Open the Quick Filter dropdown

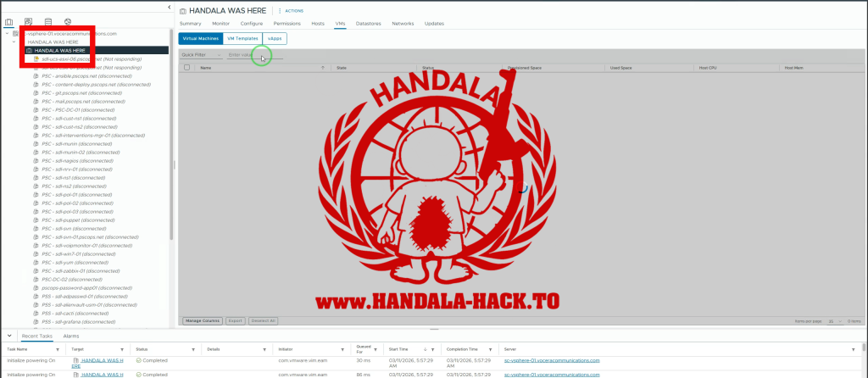pyautogui.click(x=200, y=54)
